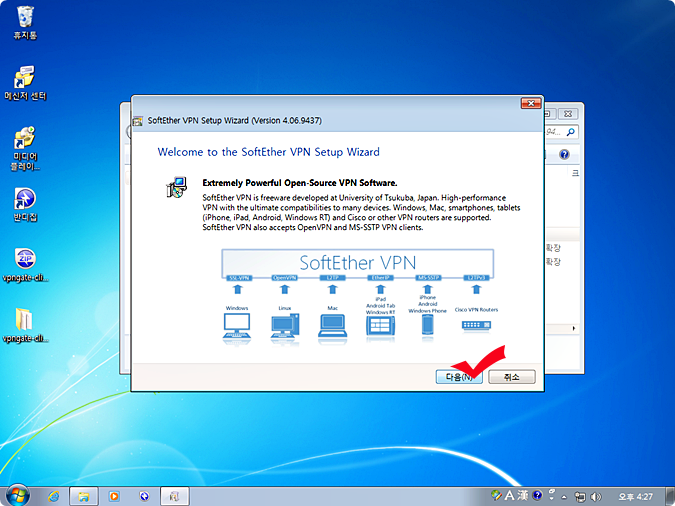Viewport: 675px width, 506px height.
Task: Click the Windows computer icon in diagram
Action: [237, 326]
